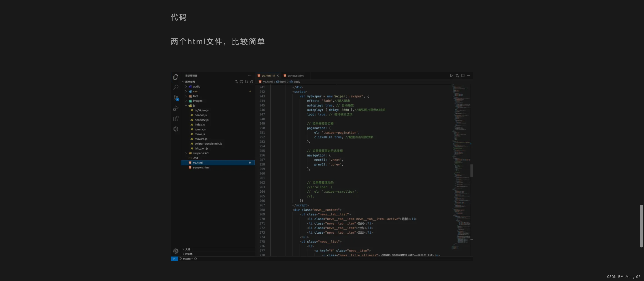Click the open changes compare icon
644x281 pixels.
pyautogui.click(x=457, y=76)
